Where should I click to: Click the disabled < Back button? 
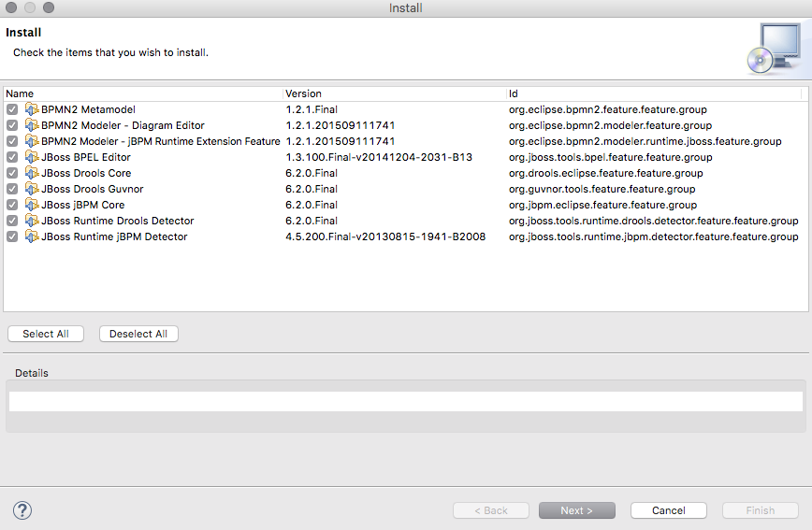point(491,510)
